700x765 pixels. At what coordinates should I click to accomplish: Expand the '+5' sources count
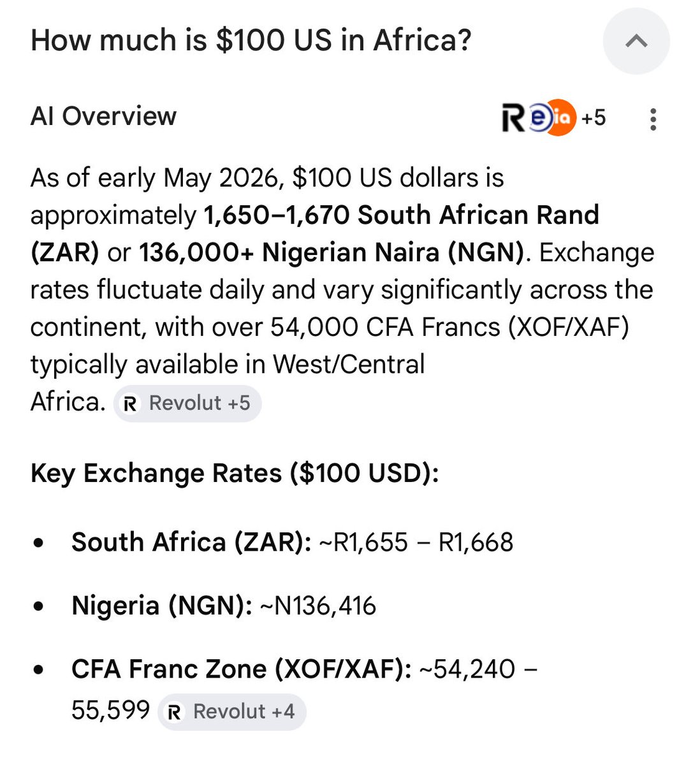point(594,118)
